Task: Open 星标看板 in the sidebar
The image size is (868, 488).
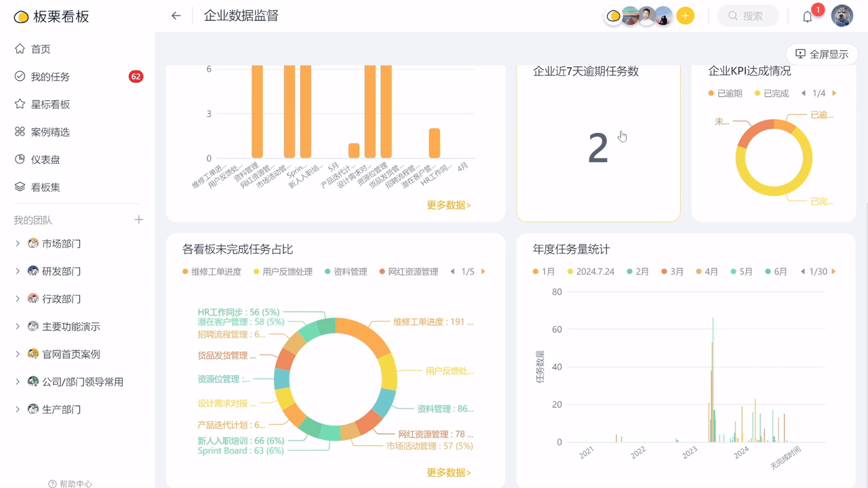Action: (x=50, y=104)
